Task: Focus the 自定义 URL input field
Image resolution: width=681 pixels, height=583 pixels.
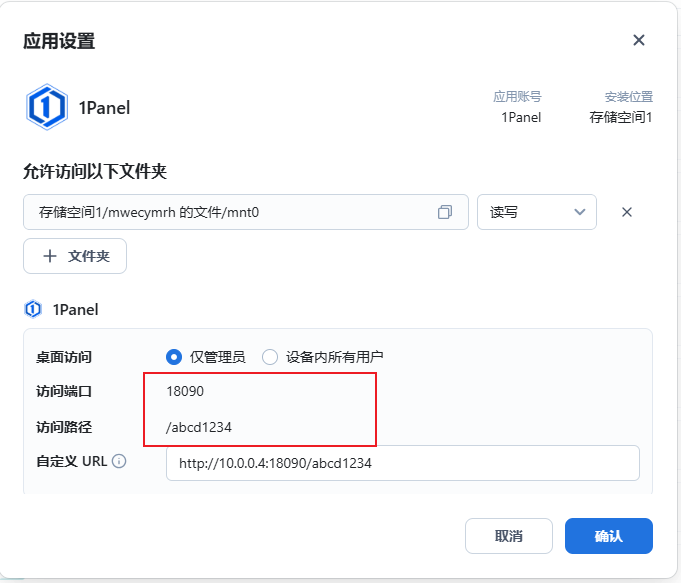Action: pyautogui.click(x=402, y=463)
